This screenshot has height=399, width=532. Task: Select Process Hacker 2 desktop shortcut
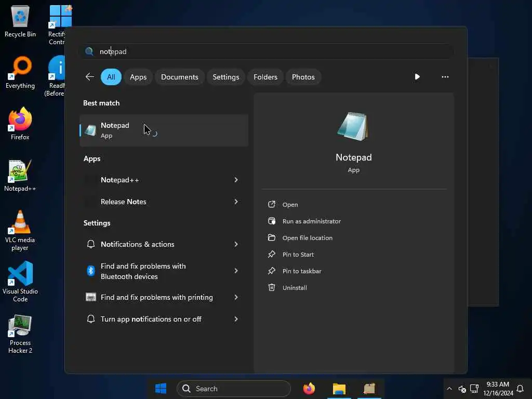click(x=20, y=334)
